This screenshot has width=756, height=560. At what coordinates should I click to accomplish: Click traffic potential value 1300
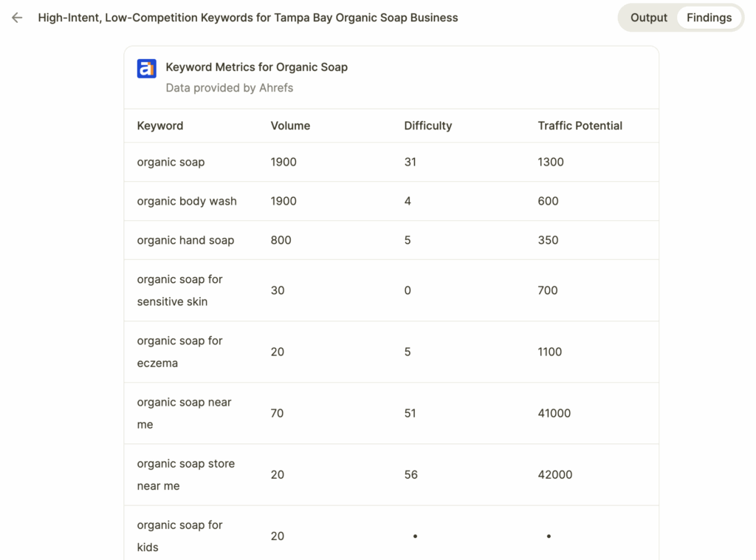click(551, 162)
